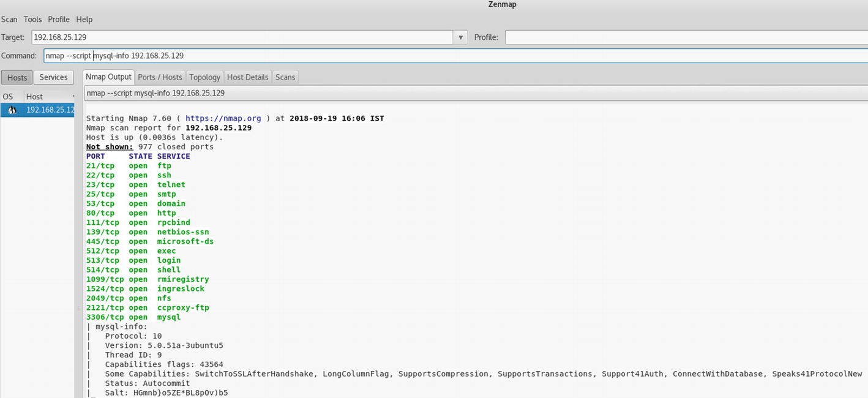The height and width of the screenshot is (398, 868).
Task: Switch to the Topology tab
Action: pyautogui.click(x=204, y=77)
